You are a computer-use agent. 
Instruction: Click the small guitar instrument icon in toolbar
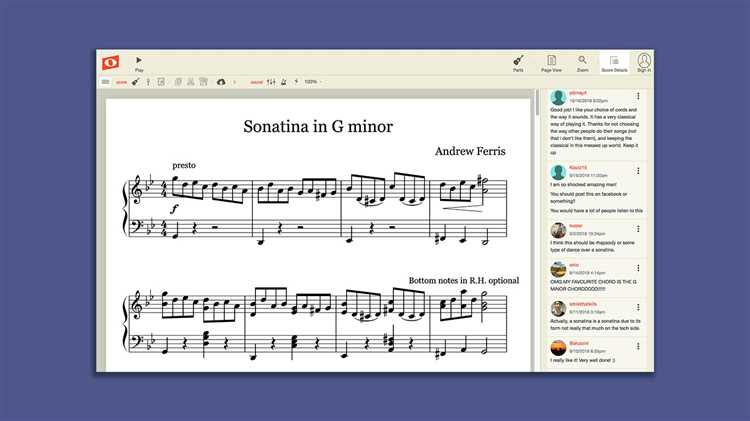coord(136,82)
